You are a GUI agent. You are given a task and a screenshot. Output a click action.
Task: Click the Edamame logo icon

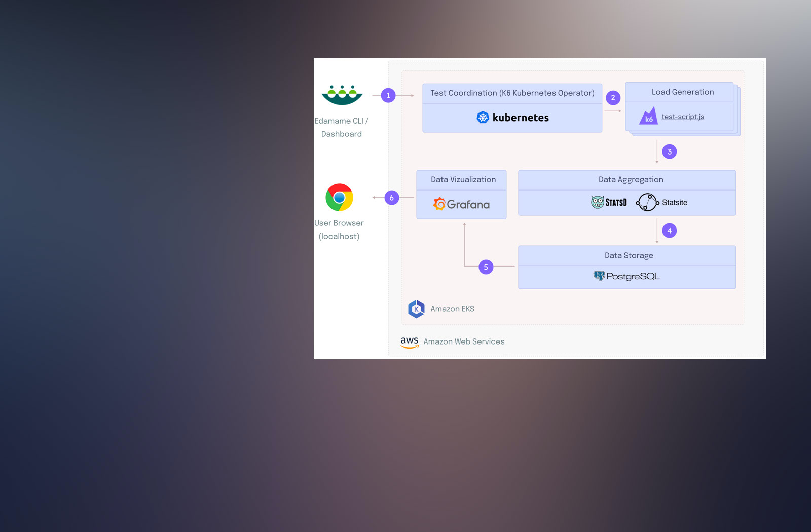click(342, 95)
